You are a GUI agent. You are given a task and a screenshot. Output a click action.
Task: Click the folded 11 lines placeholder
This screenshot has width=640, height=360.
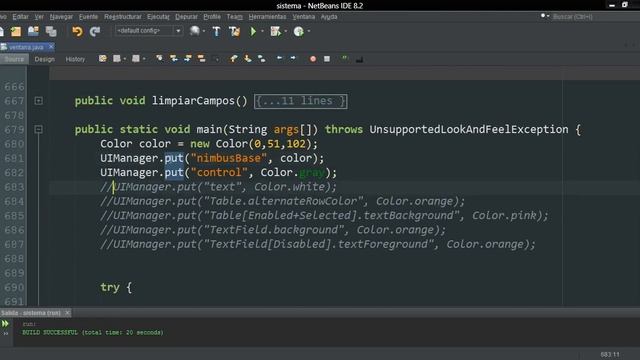click(x=300, y=101)
